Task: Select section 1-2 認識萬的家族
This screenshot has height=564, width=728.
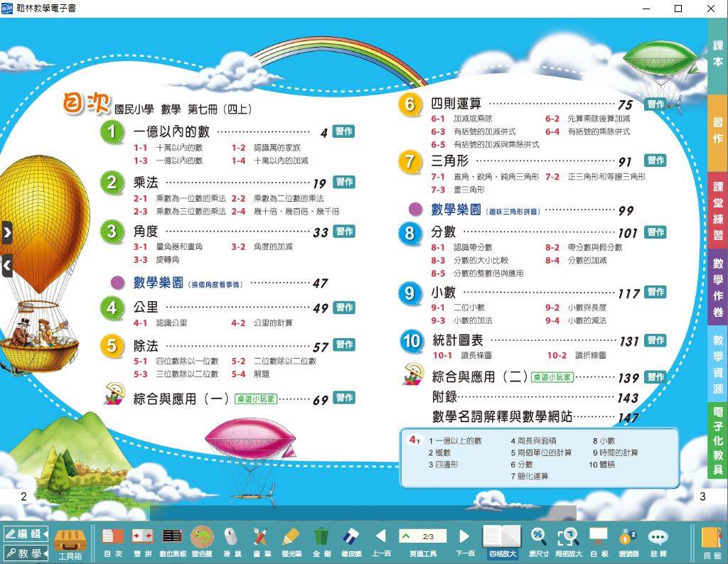Action: tap(266, 148)
